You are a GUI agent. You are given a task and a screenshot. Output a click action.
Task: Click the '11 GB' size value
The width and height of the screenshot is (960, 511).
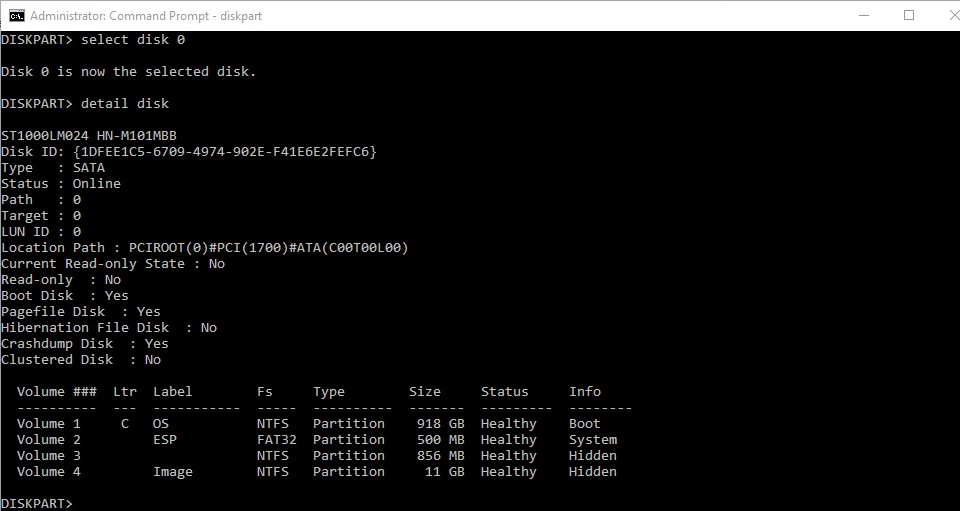[445, 471]
